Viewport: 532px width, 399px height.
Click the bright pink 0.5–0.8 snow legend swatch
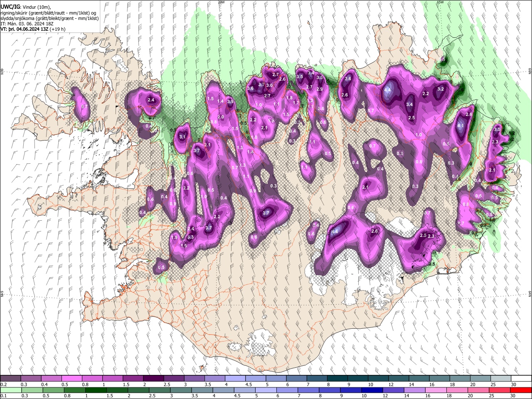tap(71, 379)
